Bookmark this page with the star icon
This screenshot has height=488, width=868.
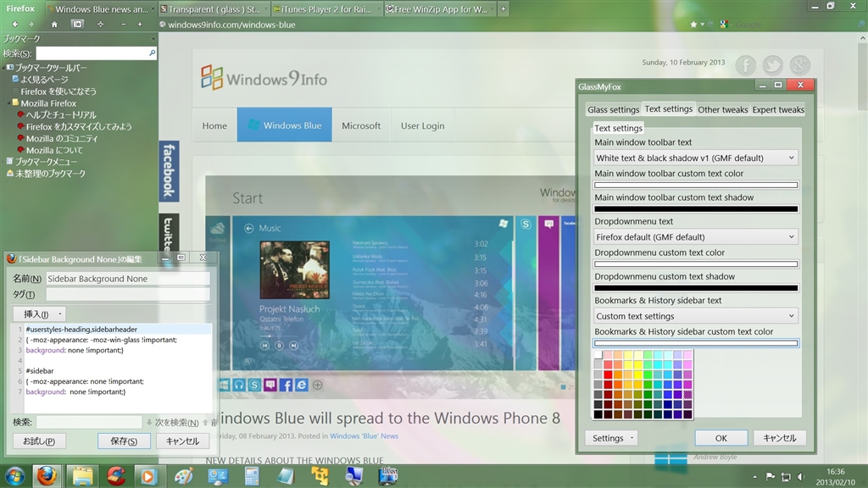click(693, 25)
